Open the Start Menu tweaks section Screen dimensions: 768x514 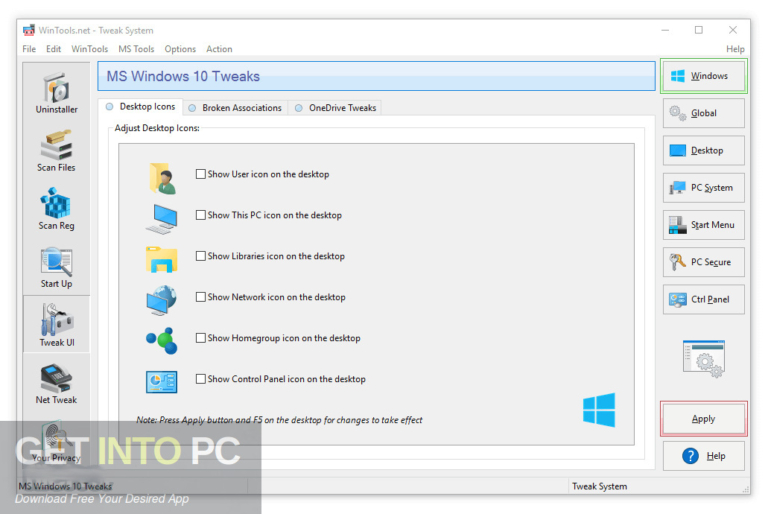click(x=704, y=225)
